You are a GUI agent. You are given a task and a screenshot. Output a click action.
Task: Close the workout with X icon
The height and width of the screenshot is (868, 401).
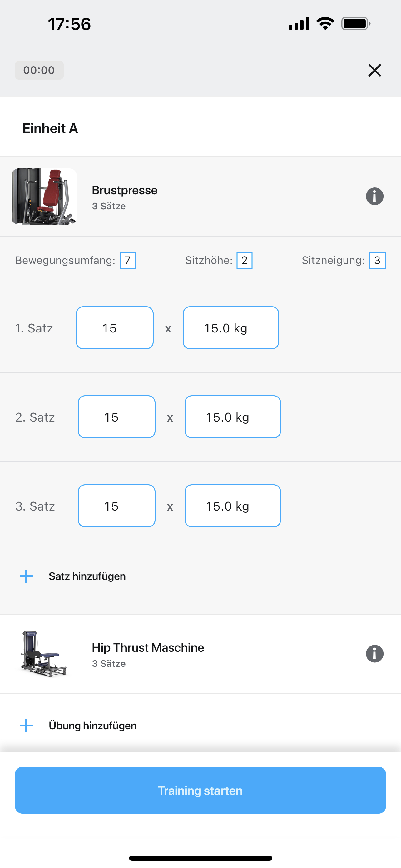[x=374, y=70]
